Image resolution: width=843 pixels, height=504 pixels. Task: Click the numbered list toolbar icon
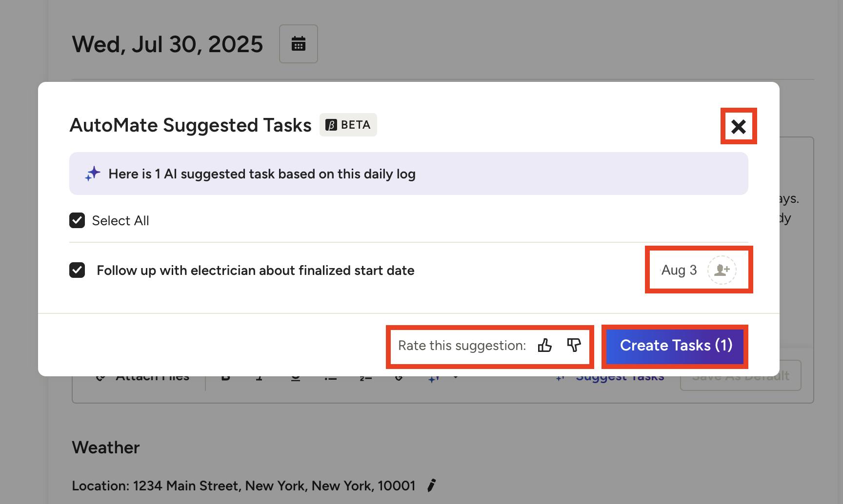pos(365,378)
